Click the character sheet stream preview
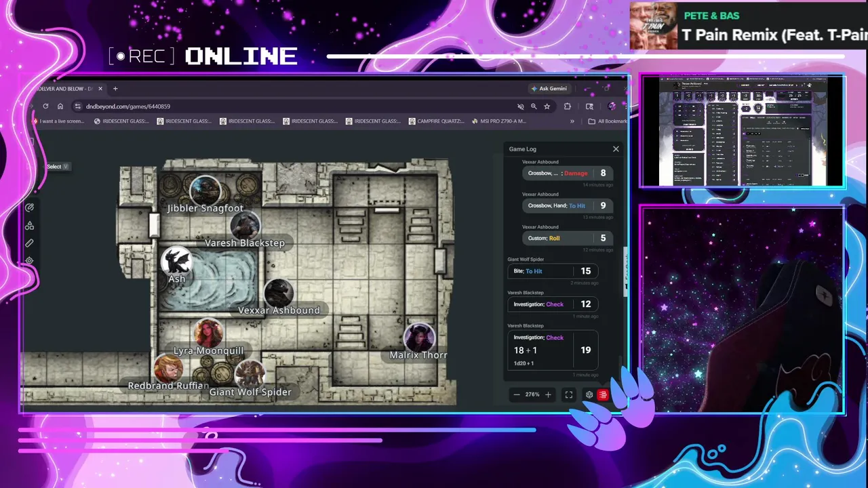The width and height of the screenshot is (868, 488). (x=743, y=131)
